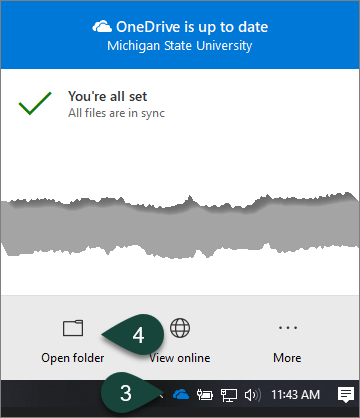Click 'All files are in sync' text
360x418 pixels.
[x=116, y=113]
